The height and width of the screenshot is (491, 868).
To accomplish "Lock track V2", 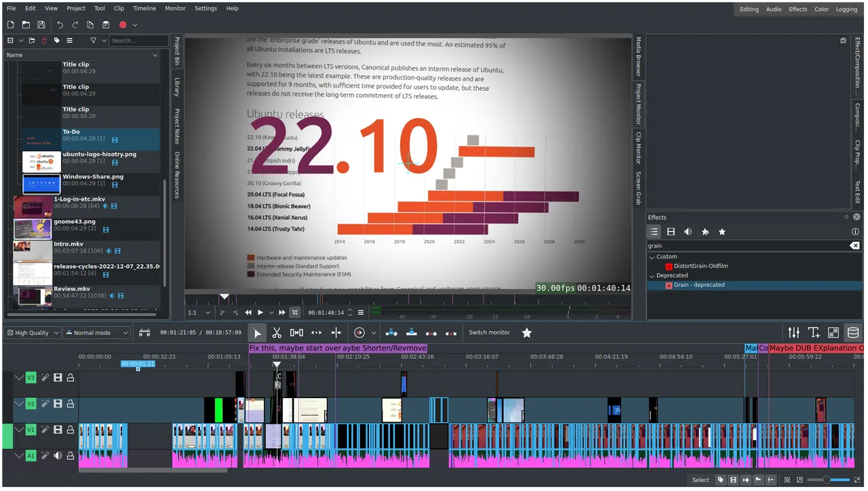I will [70, 404].
